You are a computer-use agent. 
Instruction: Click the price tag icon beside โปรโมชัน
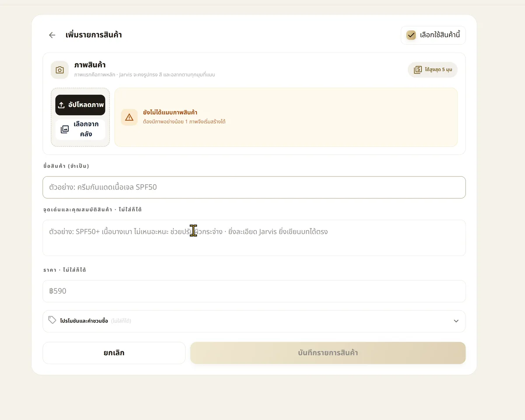[52, 320]
